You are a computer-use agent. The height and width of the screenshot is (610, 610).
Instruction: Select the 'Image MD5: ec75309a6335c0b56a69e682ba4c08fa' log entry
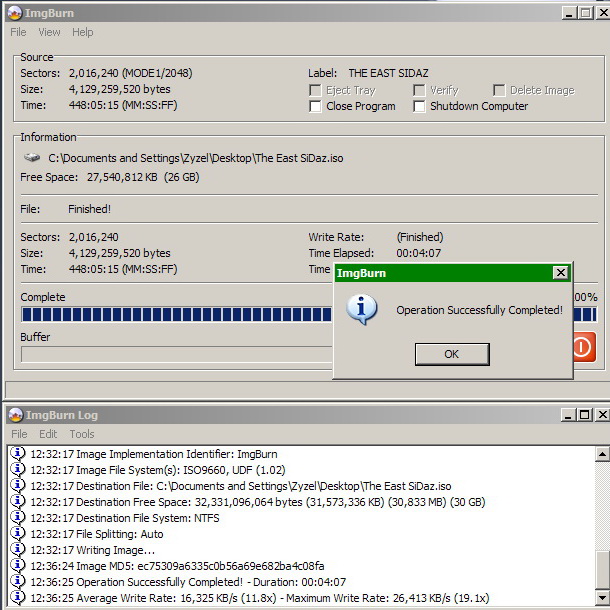tap(177, 566)
